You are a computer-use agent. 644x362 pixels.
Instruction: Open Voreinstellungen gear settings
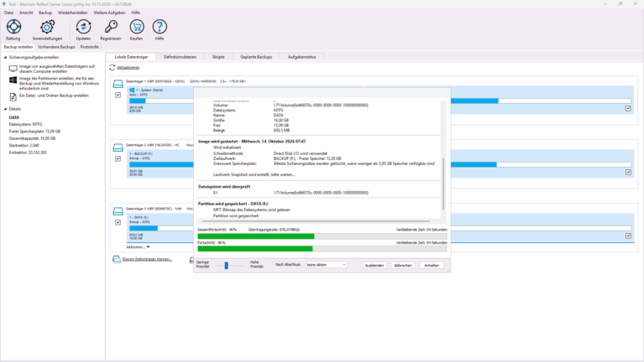[47, 30]
